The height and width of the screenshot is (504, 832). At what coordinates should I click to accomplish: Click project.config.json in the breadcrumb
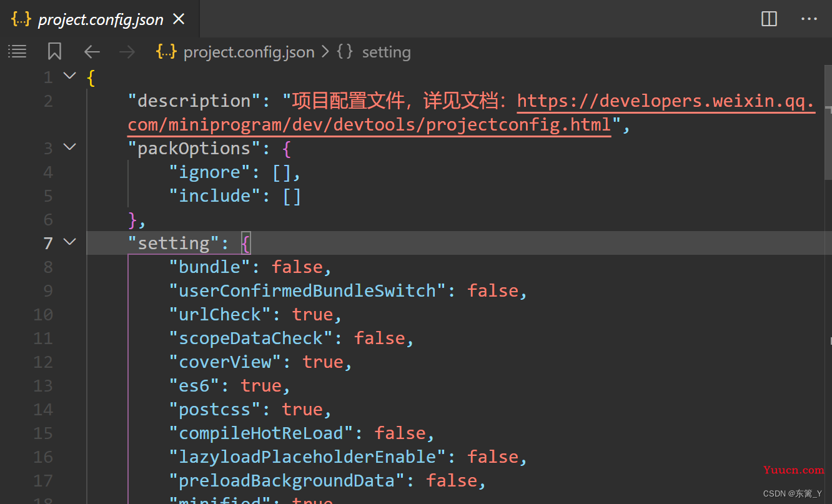coord(249,52)
